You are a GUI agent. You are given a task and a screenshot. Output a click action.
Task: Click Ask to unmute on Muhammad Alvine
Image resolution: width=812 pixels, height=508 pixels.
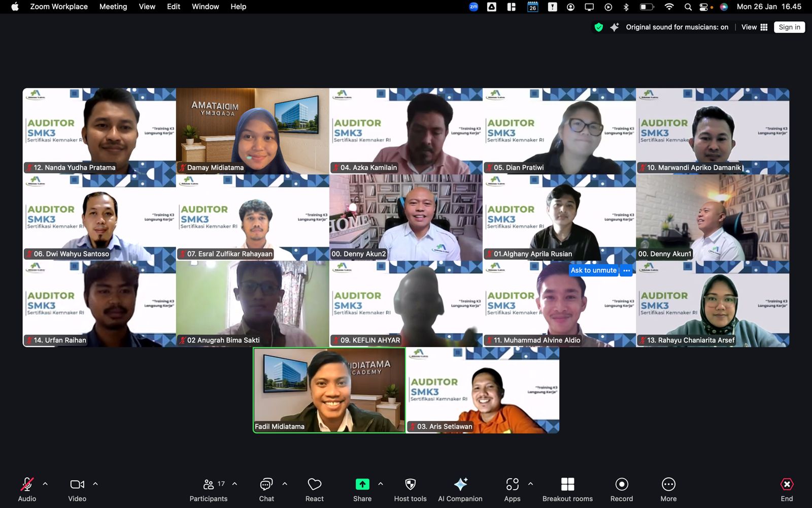(x=593, y=270)
